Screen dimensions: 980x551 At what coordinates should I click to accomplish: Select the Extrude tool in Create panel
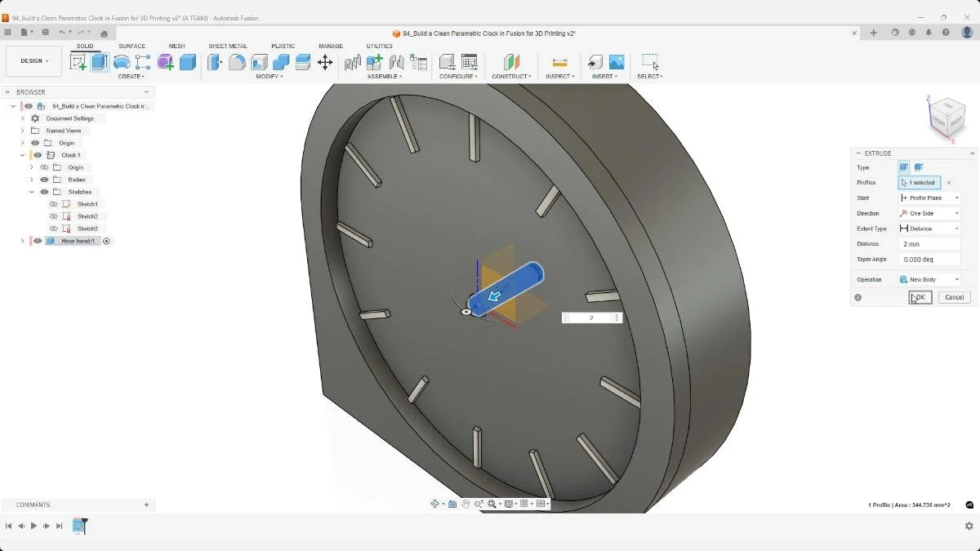[100, 62]
